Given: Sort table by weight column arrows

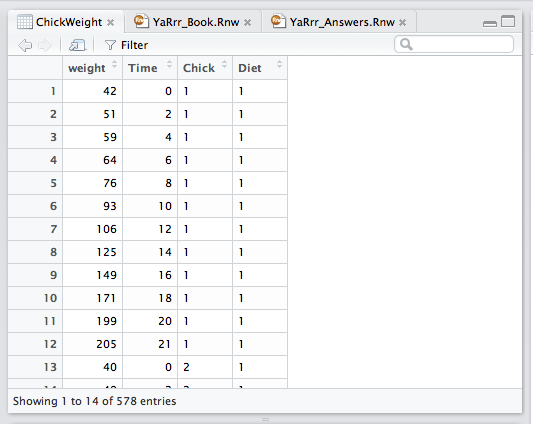Looking at the screenshot, I should pyautogui.click(x=115, y=64).
